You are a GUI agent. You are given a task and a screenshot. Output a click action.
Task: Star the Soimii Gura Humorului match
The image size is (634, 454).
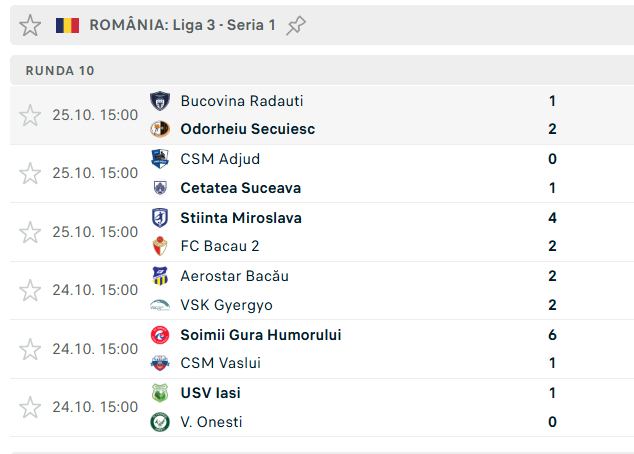coord(31,349)
